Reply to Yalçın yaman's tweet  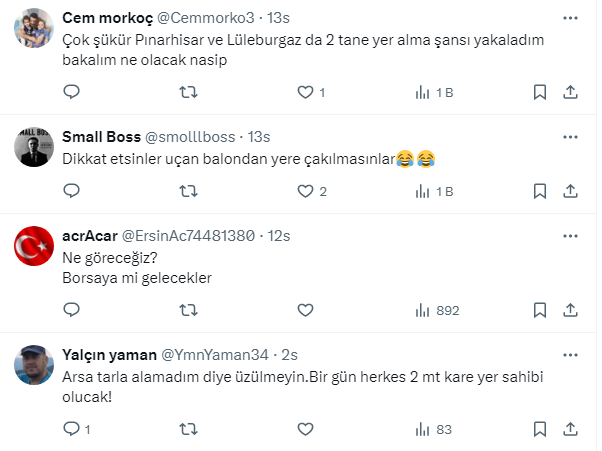point(71,429)
